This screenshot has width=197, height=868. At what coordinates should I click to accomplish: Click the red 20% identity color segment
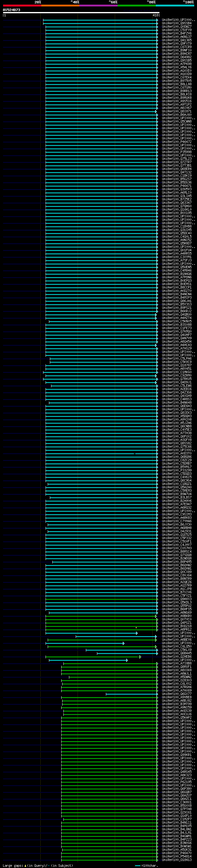pos(22,6)
